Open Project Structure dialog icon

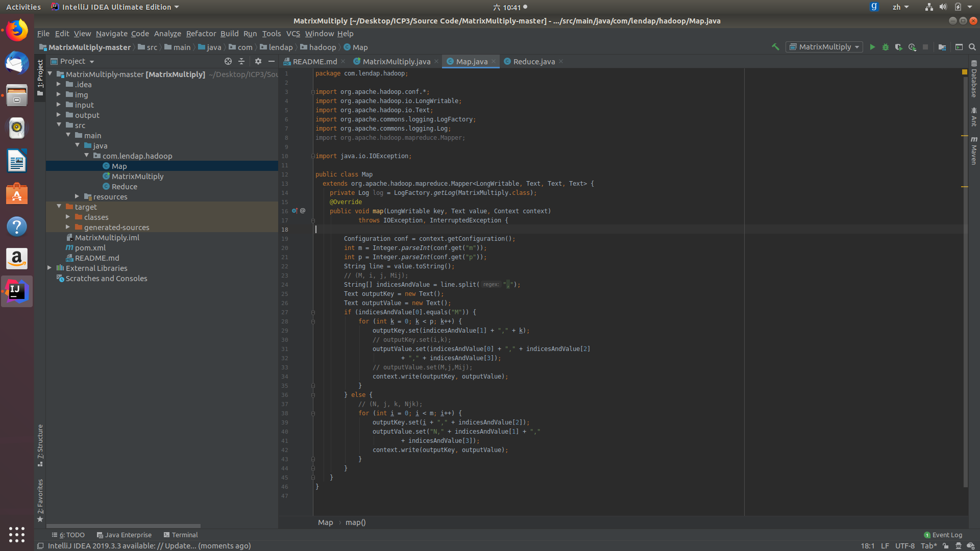point(942,47)
